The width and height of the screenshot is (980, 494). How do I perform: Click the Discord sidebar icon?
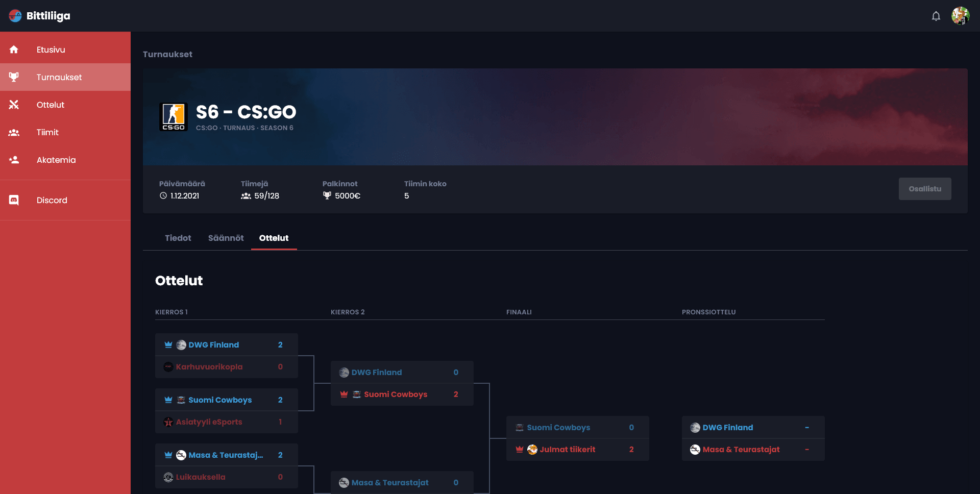pos(14,200)
